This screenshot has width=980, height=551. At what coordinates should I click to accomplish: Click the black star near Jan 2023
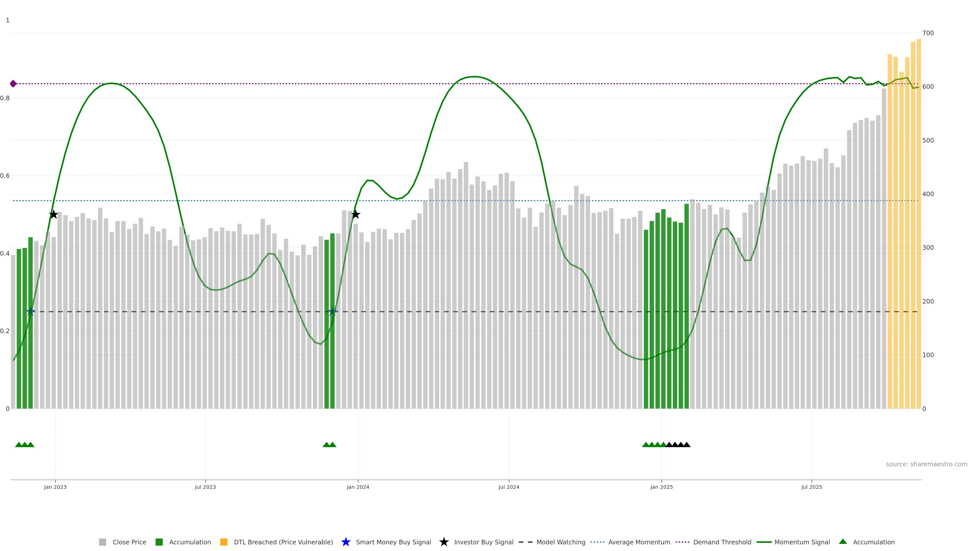(x=53, y=215)
